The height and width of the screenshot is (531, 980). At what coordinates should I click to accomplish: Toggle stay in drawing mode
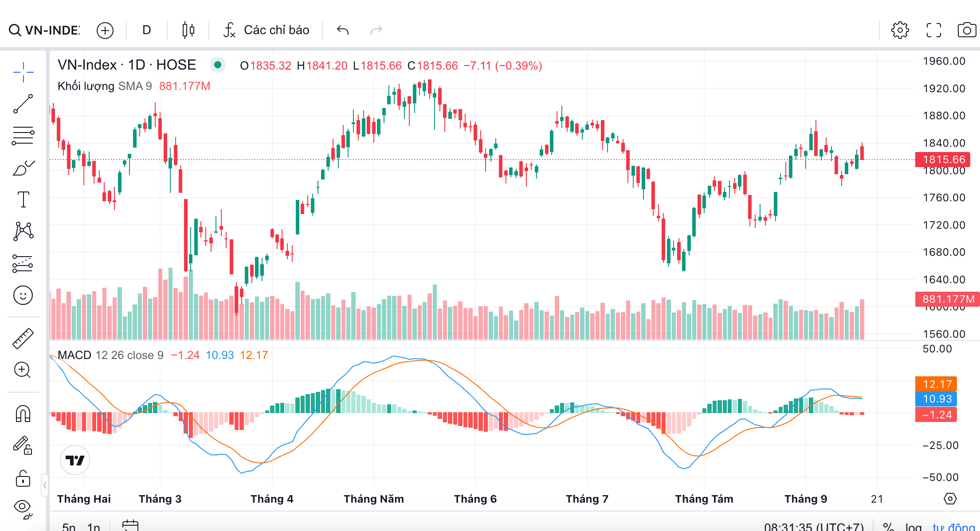pyautogui.click(x=23, y=446)
